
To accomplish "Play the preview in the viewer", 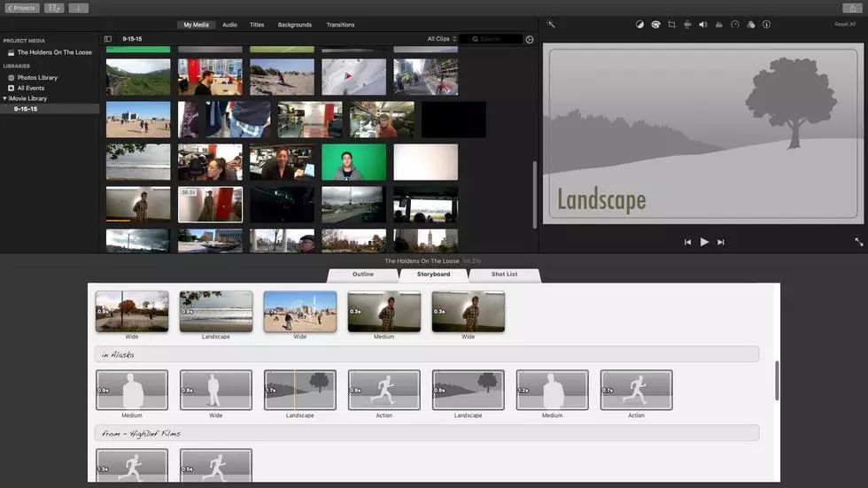I will [x=704, y=242].
